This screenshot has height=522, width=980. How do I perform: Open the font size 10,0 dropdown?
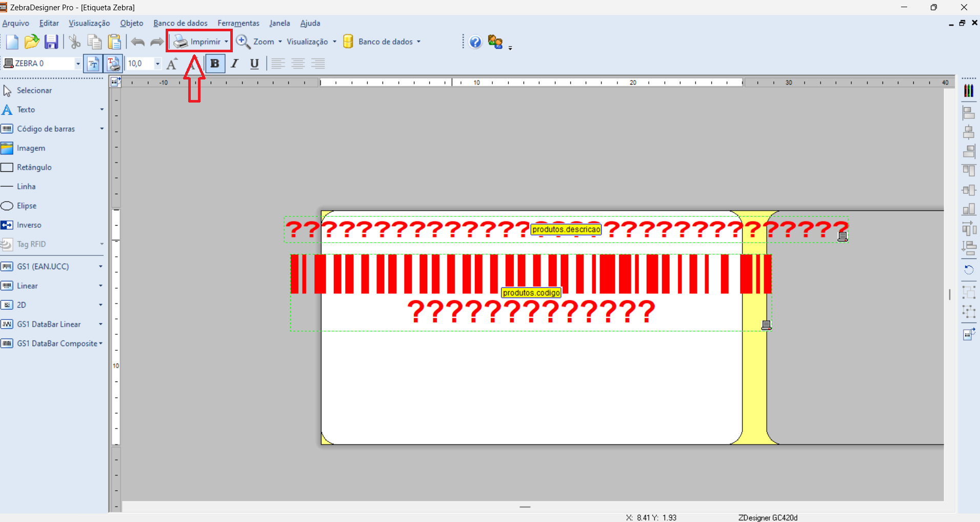point(157,64)
